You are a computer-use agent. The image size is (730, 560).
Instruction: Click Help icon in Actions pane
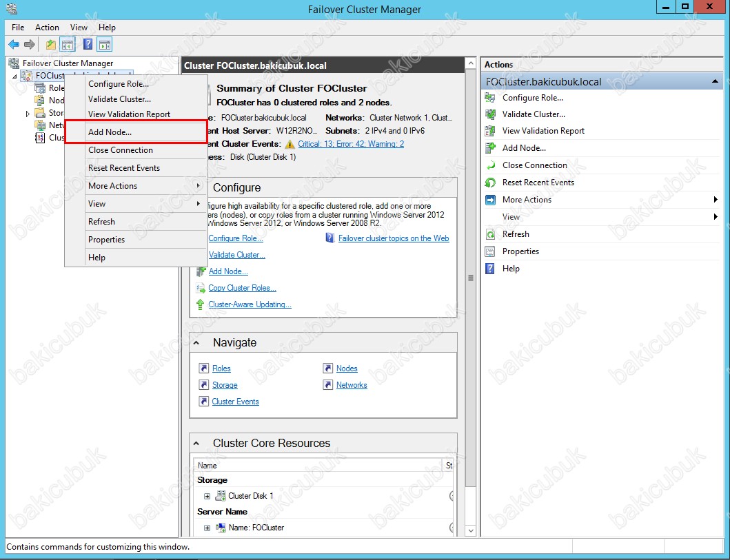pyautogui.click(x=490, y=269)
